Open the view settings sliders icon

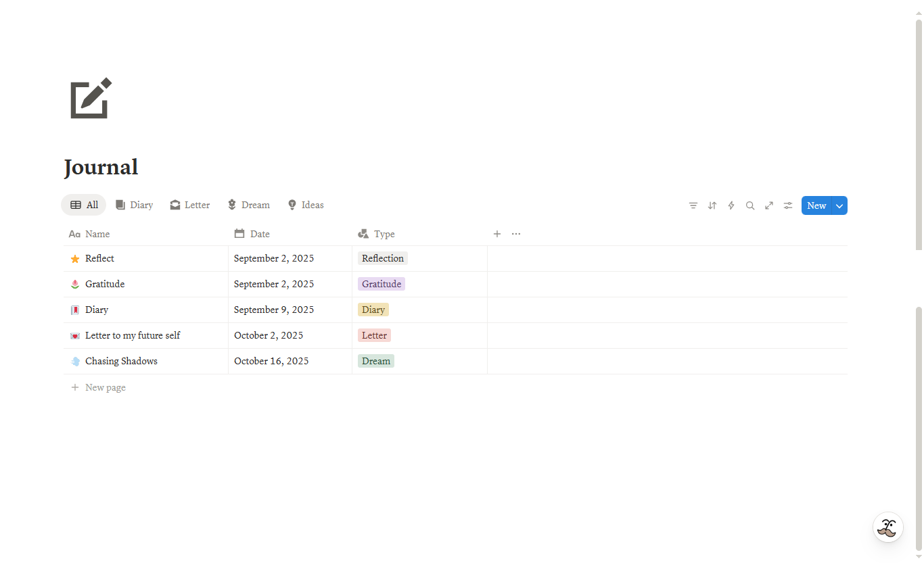(788, 205)
